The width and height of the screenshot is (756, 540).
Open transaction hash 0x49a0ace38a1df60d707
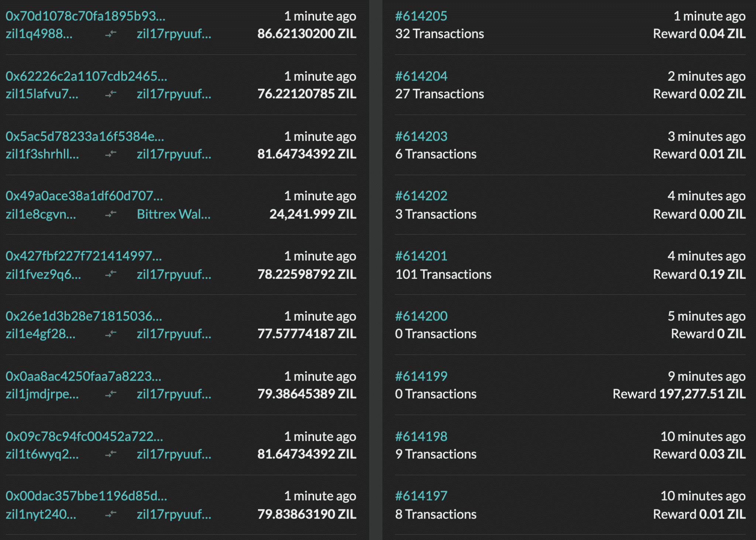coord(84,196)
